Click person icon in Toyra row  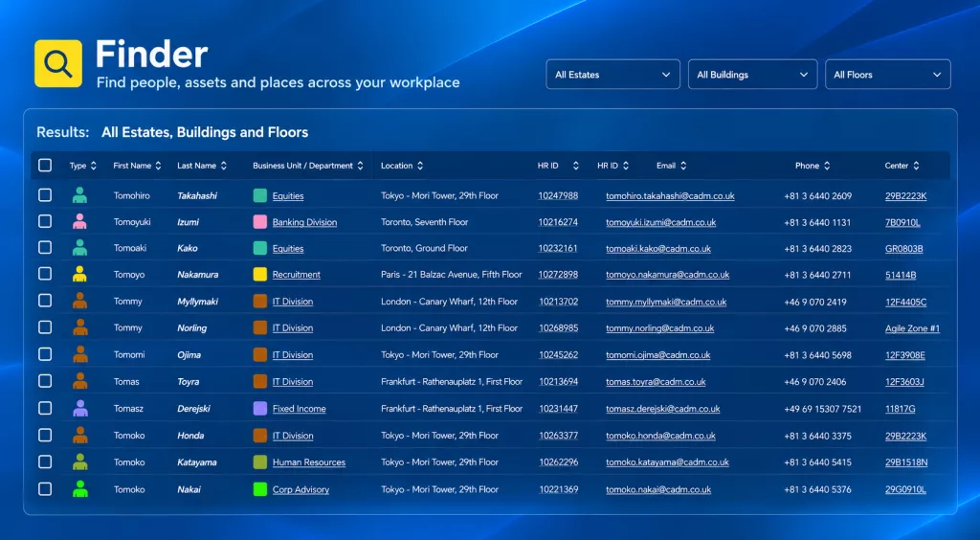79,381
